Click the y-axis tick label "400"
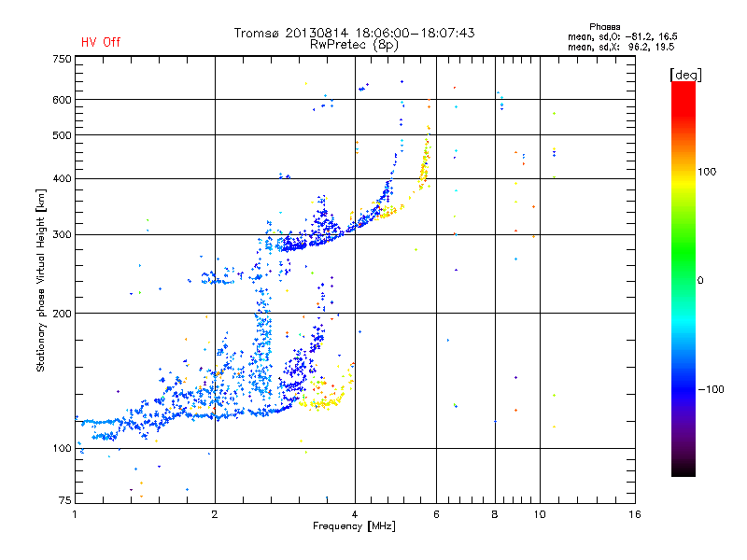Image resolution: width=747 pixels, height=560 pixels. pos(62,178)
